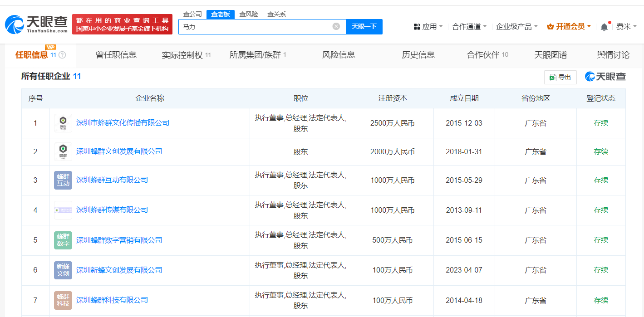Clear the search box with X icon
Screen dimensions: 644x317
click(x=336, y=26)
